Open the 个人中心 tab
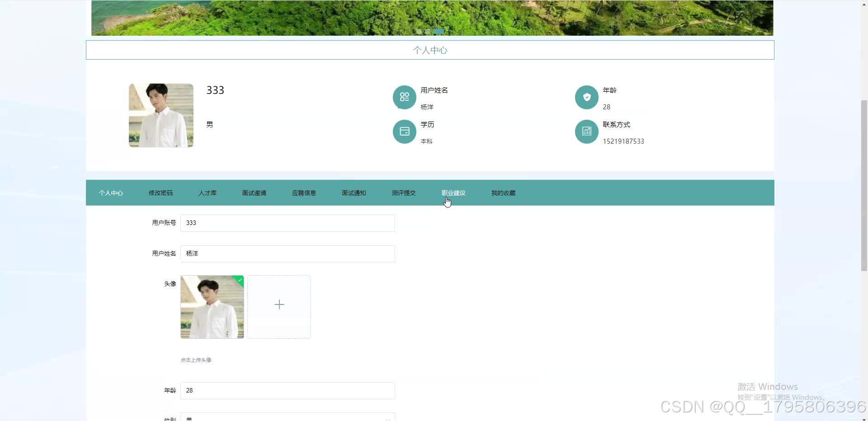868x421 pixels. (x=111, y=193)
